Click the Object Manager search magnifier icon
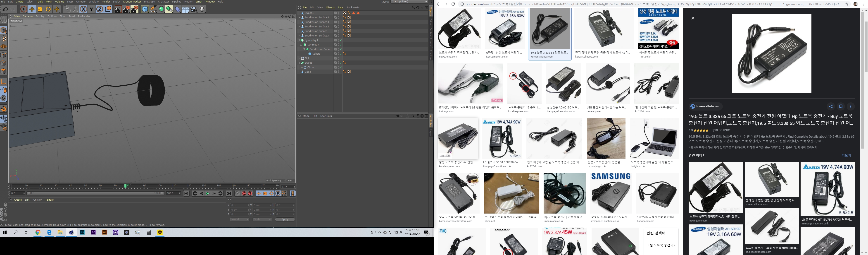 coord(414,7)
